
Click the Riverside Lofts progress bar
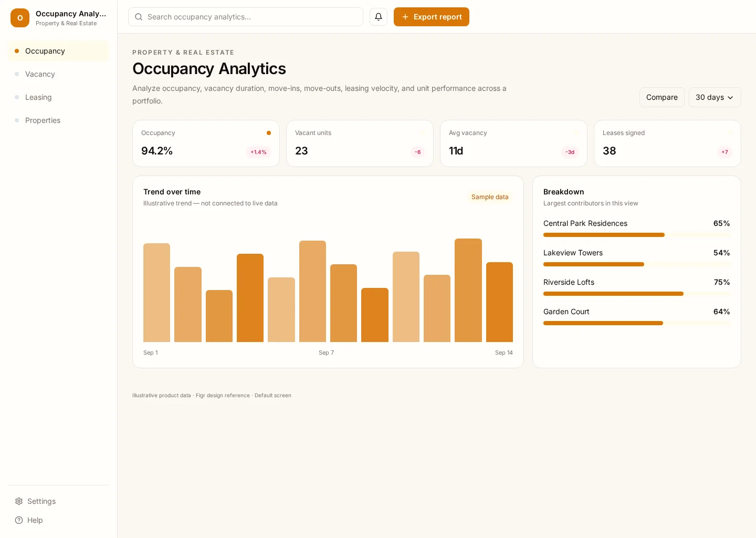pos(637,294)
